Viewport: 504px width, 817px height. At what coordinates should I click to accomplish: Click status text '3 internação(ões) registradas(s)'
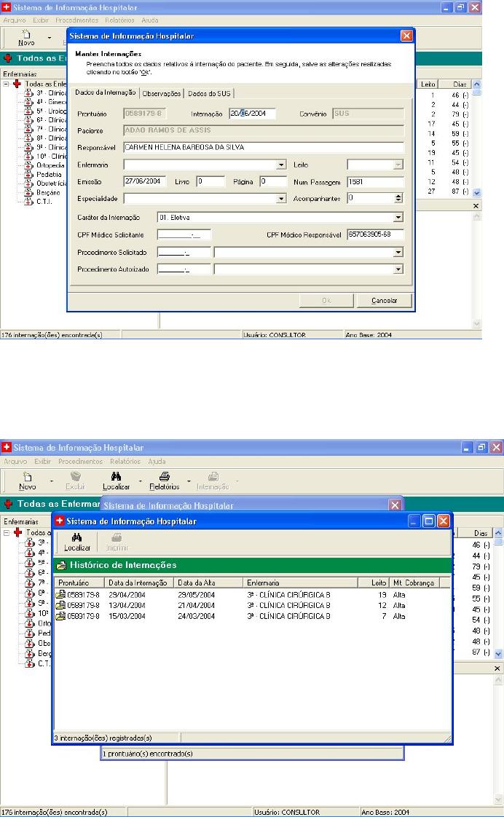[x=103, y=738]
